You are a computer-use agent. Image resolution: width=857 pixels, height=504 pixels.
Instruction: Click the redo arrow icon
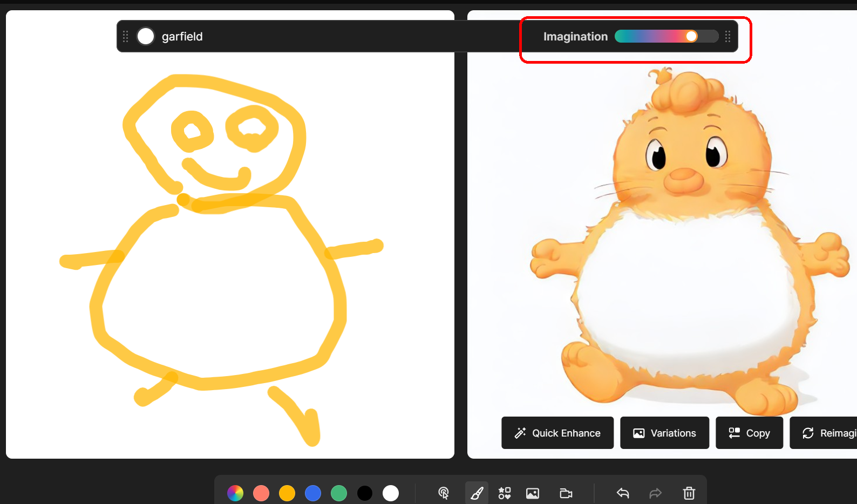coord(655,493)
